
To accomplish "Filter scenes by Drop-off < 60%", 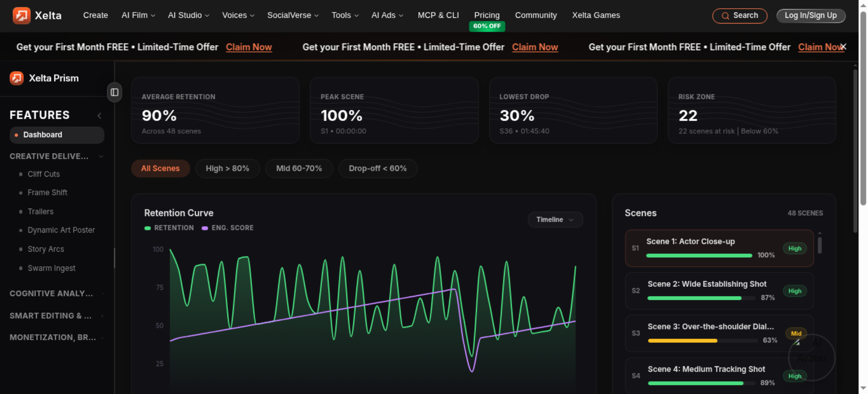I will point(378,168).
